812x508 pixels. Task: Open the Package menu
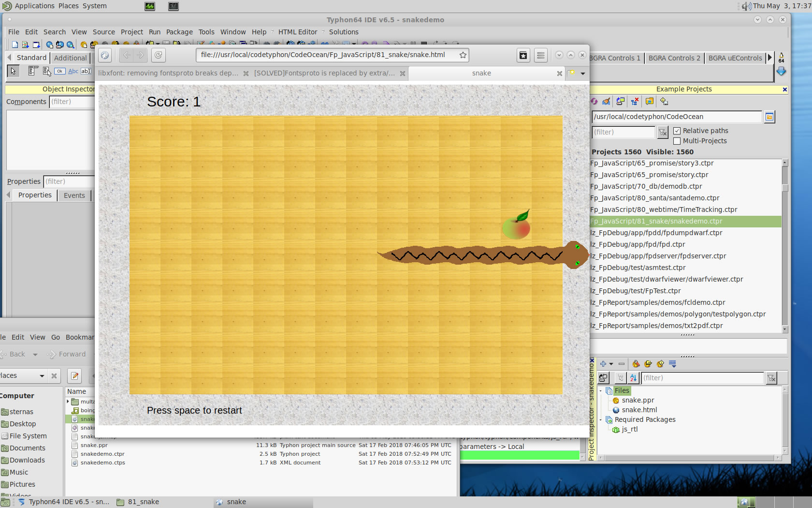point(179,32)
